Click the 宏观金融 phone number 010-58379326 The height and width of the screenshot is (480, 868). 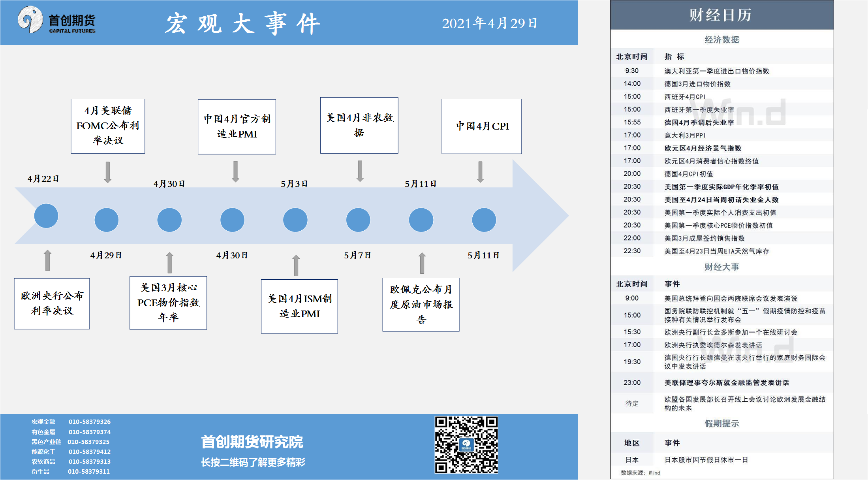click(x=90, y=422)
